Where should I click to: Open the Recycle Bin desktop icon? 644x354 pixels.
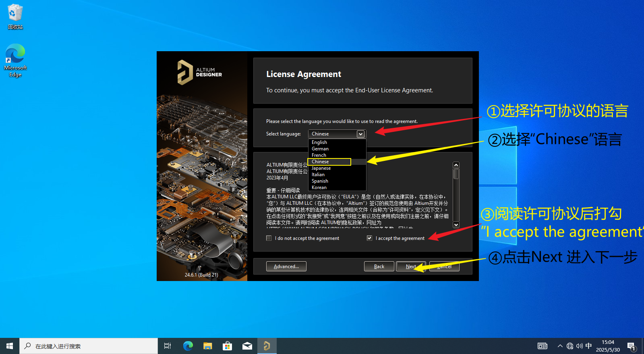tap(15, 17)
